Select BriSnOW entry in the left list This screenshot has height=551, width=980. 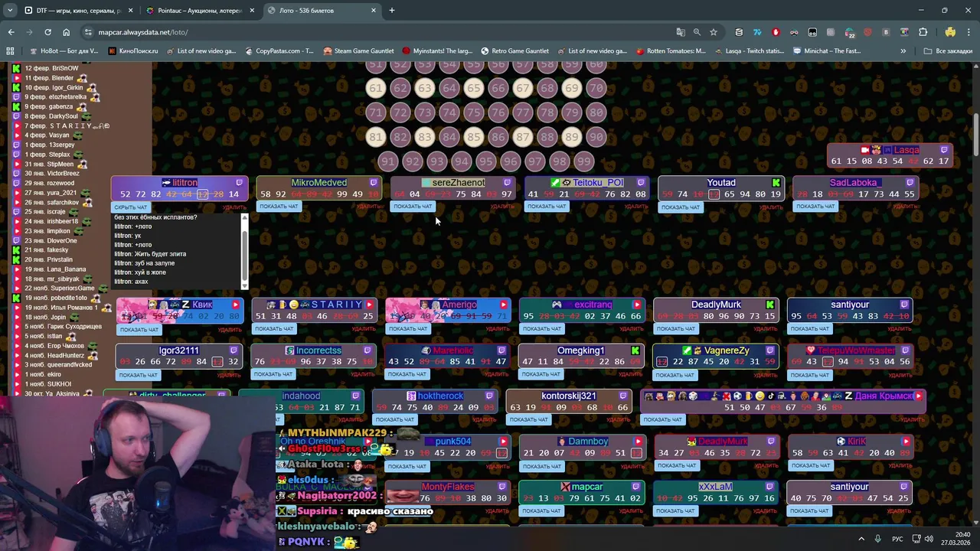click(x=51, y=68)
